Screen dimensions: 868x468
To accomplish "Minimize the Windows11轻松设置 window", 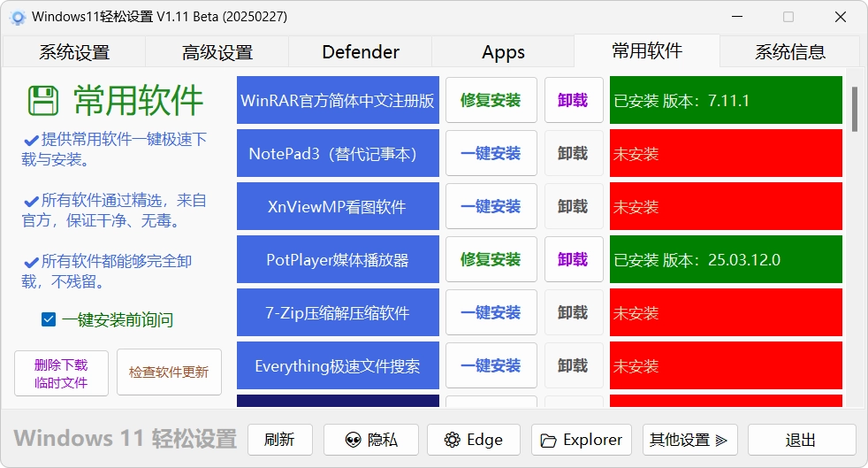I will 737,17.
